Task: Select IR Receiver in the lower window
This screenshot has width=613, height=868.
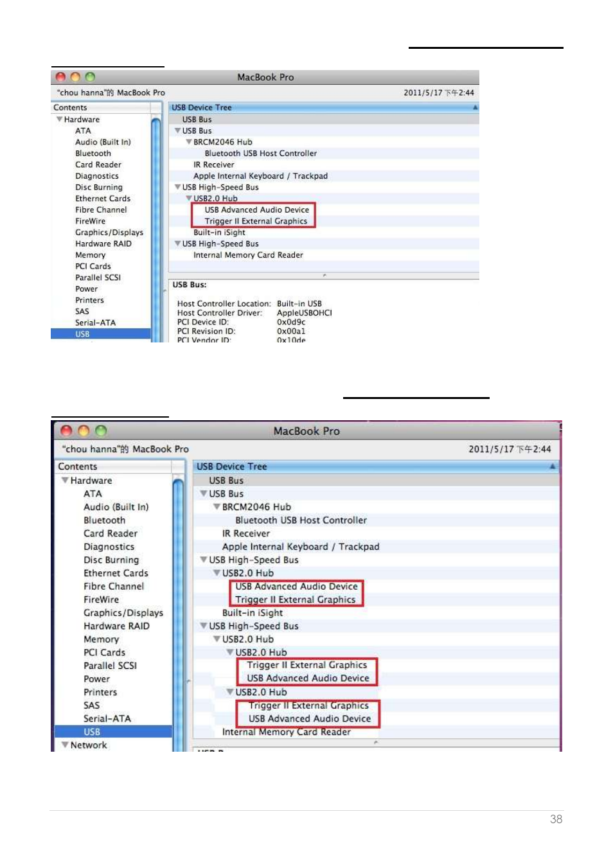Action: coord(246,534)
